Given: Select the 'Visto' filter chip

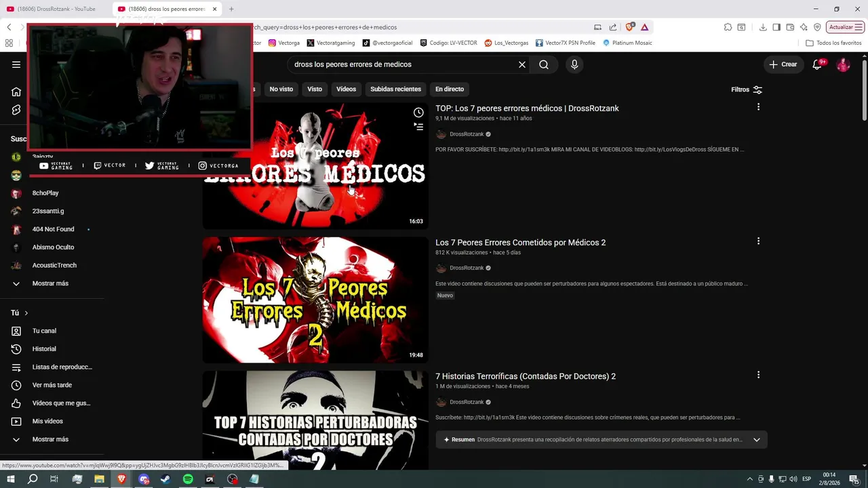Looking at the screenshot, I should coord(315,89).
